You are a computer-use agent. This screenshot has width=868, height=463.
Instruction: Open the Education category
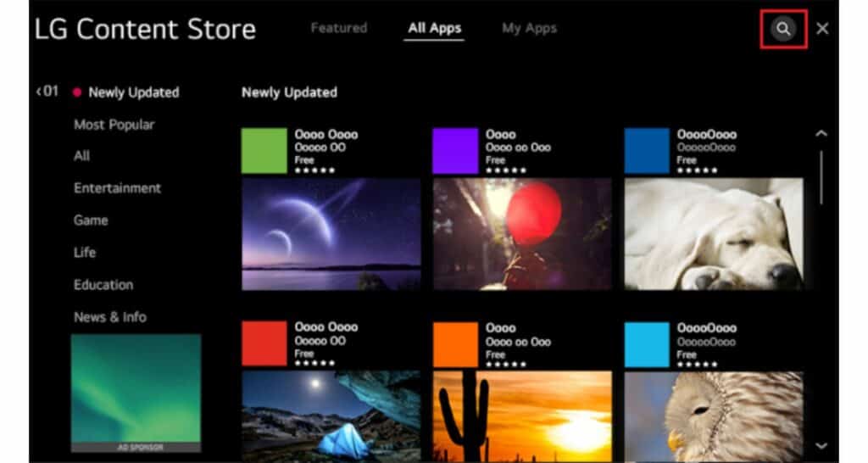coord(103,285)
